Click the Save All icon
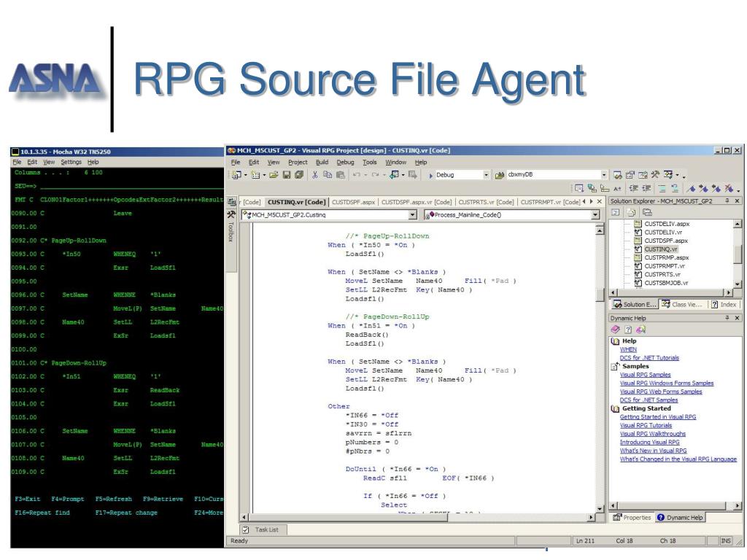Image resolution: width=747 pixels, height=560 pixels. pos(298,175)
